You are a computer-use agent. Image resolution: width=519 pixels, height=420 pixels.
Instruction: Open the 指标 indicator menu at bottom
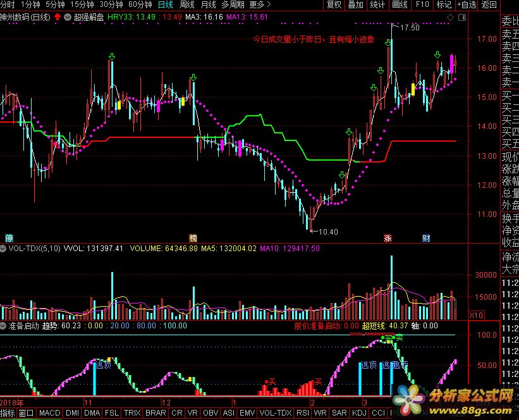click(x=8, y=413)
